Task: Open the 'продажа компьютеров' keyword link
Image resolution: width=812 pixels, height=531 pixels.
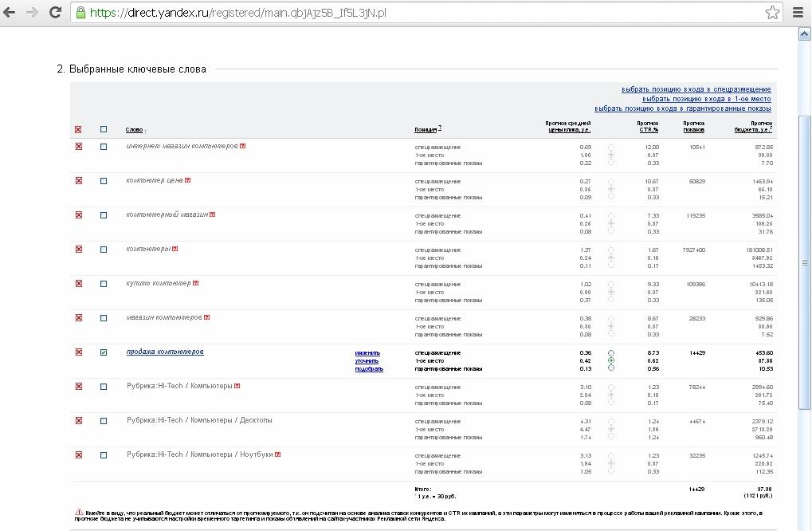Action: (x=165, y=352)
